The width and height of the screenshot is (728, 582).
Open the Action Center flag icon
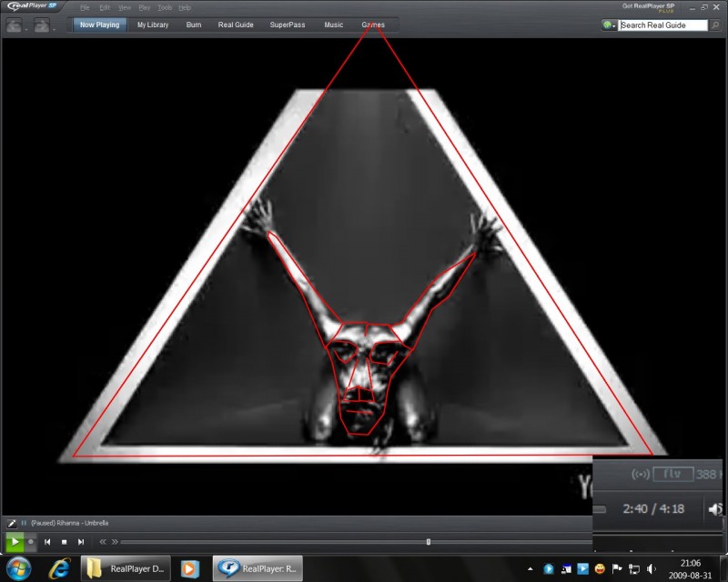click(x=617, y=568)
